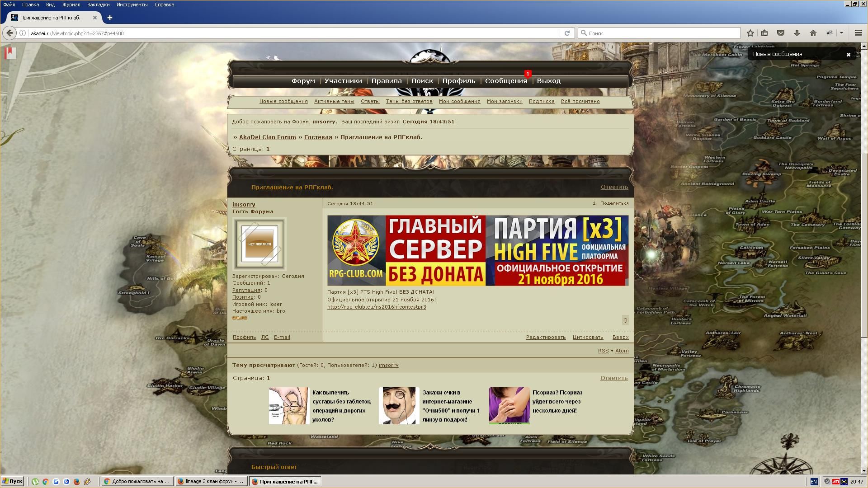Viewport: 868px width, 488px height.
Task: Open the bookmarks list icon
Action: [x=764, y=33]
